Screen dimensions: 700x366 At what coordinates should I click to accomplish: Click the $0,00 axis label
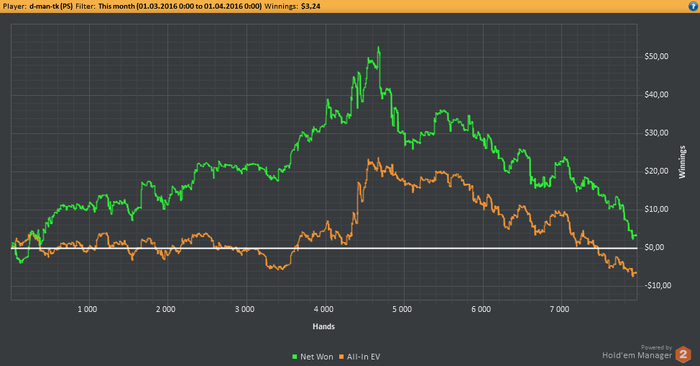pyautogui.click(x=655, y=247)
